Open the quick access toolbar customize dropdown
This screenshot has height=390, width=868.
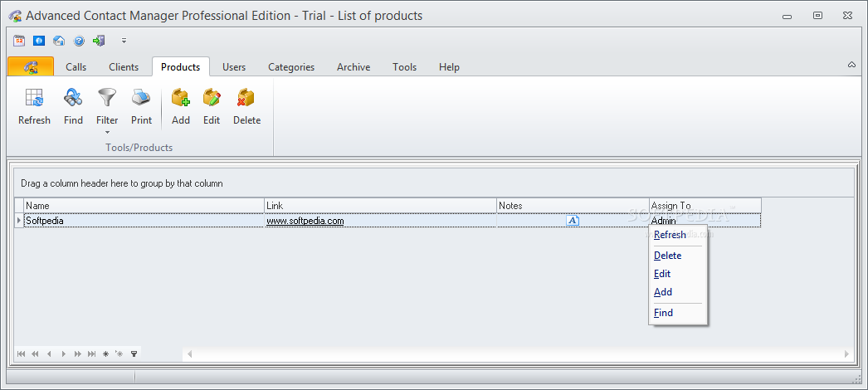point(124,41)
